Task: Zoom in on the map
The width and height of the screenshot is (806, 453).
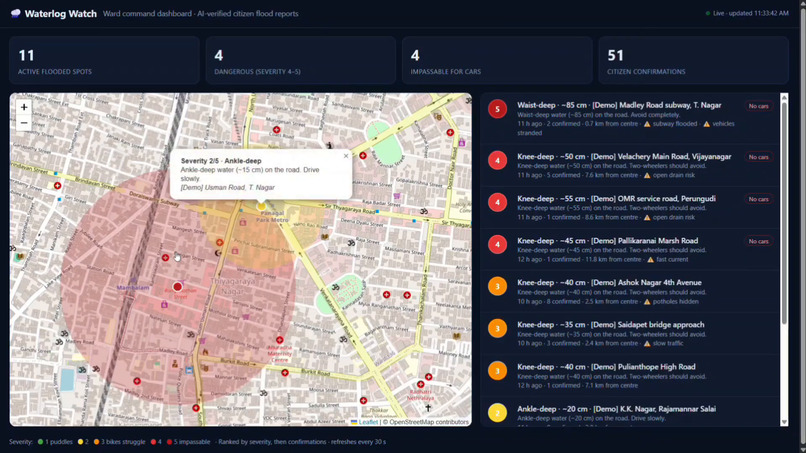Action: 24,107
